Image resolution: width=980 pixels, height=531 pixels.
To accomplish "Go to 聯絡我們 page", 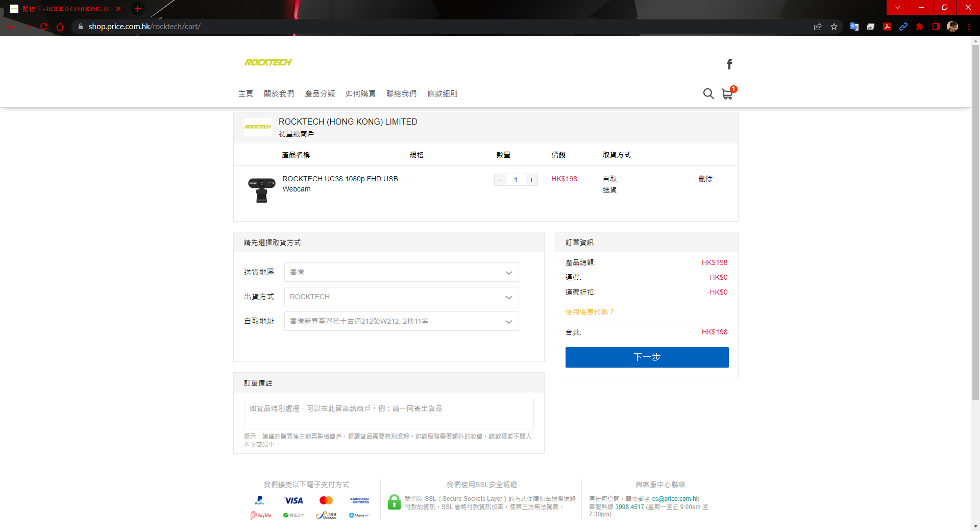I will 401,94.
